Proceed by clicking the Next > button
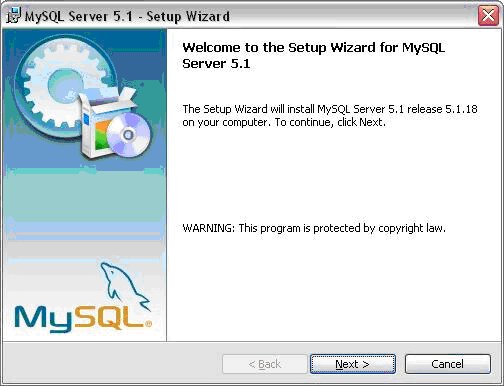This screenshot has width=504, height=386. tap(353, 364)
